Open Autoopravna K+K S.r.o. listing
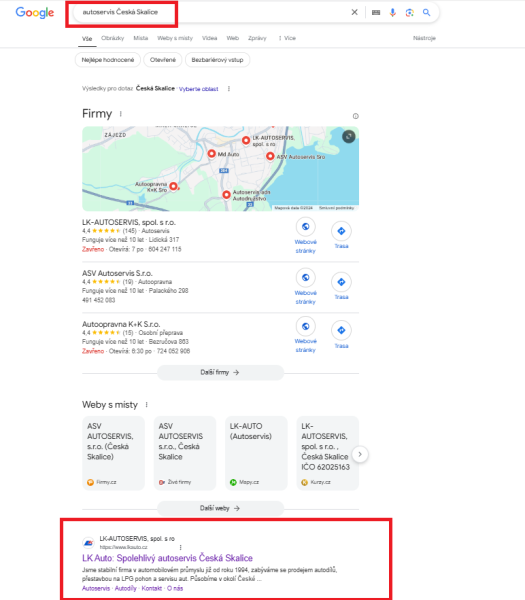The height and width of the screenshot is (600, 525). click(x=121, y=324)
